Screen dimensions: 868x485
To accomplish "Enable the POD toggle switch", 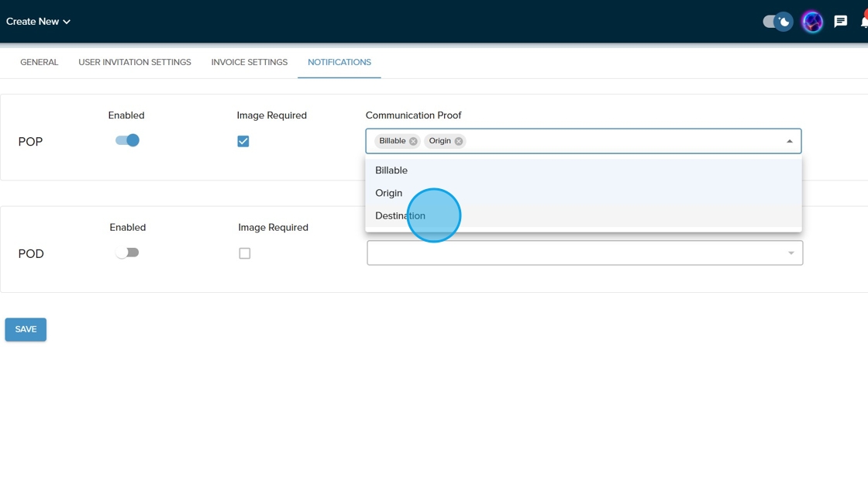I will click(x=127, y=253).
